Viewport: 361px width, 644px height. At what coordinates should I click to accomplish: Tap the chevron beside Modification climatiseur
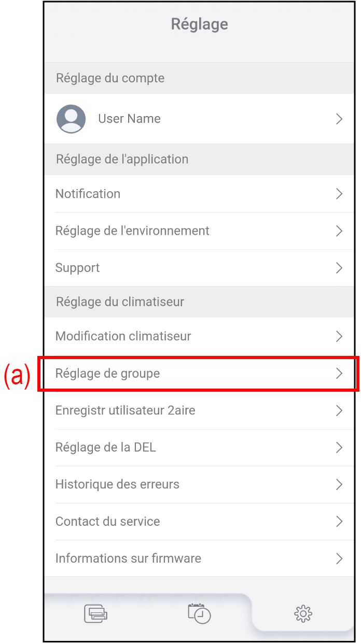pos(339,336)
